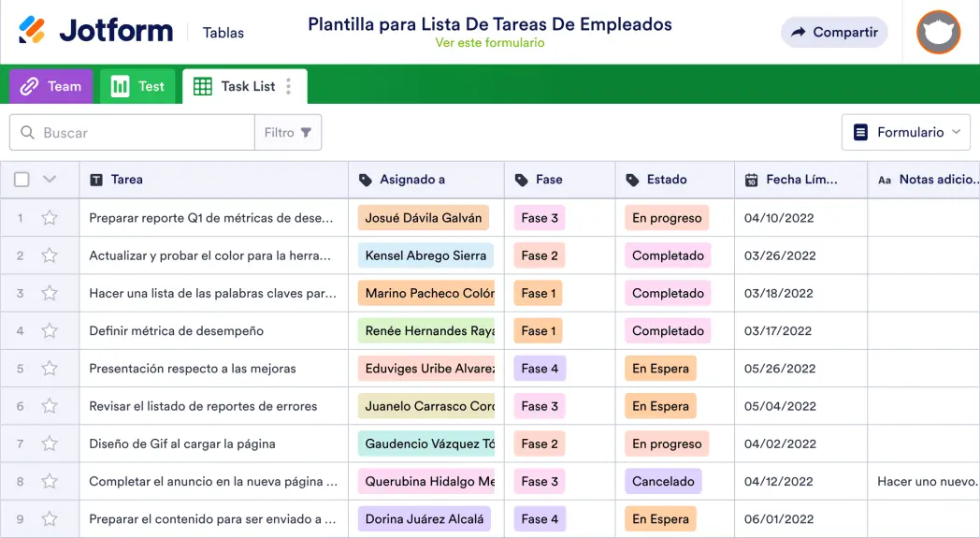980x538 pixels.
Task: Switch to the Team tab
Action: pyautogui.click(x=51, y=86)
